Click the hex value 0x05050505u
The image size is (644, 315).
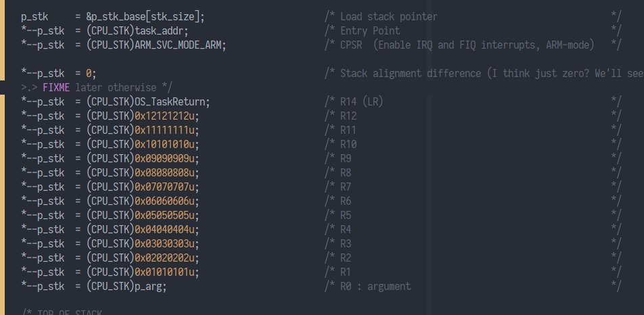coord(166,216)
